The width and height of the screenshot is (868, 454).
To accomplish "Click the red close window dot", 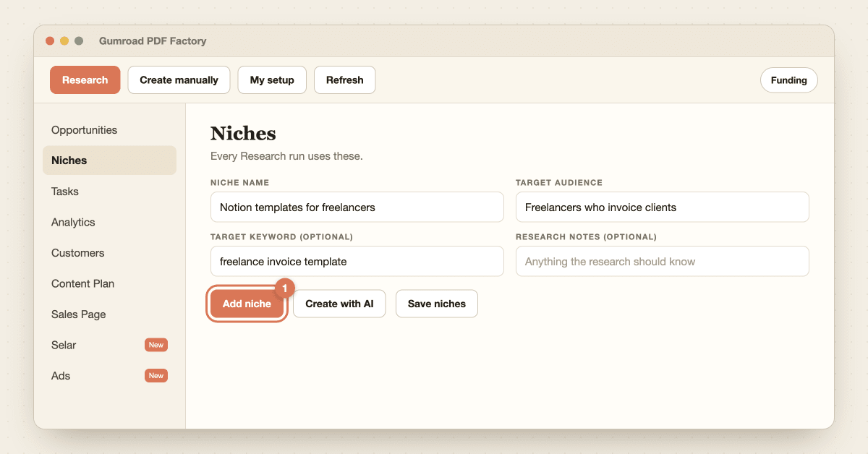I will coord(50,41).
